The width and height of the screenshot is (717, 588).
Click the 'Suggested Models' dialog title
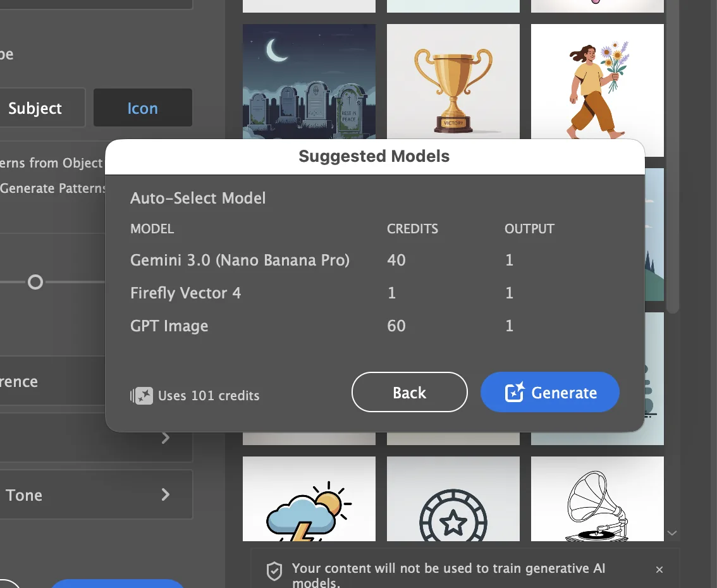tap(374, 156)
